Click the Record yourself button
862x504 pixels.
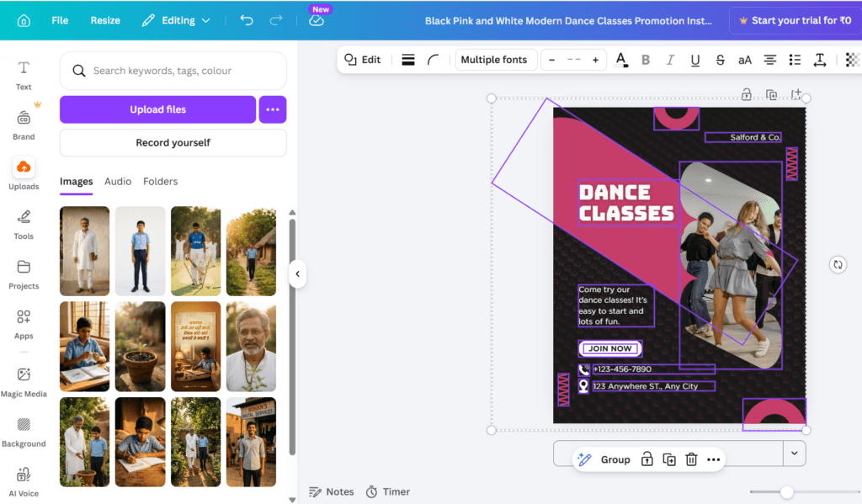pyautogui.click(x=173, y=143)
